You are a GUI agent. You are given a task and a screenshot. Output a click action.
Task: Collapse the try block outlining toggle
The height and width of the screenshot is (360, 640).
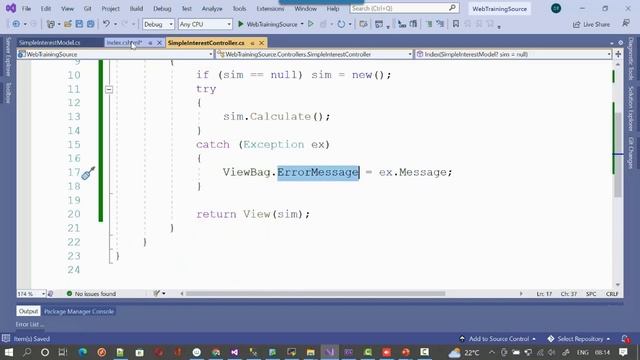coord(109,89)
